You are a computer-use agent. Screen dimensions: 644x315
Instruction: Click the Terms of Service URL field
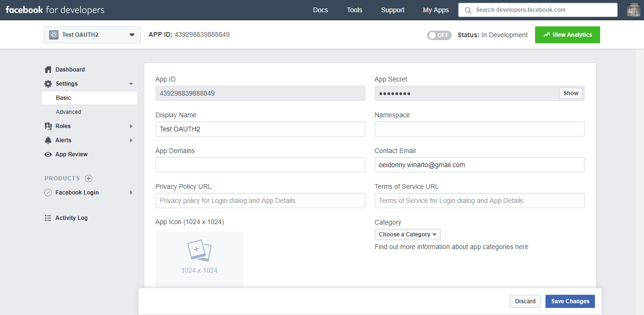(479, 201)
